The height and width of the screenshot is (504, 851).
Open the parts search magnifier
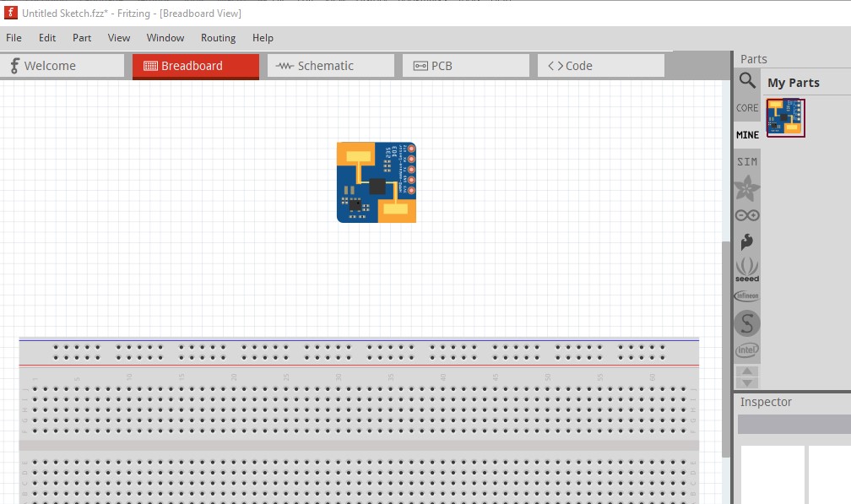pyautogui.click(x=747, y=80)
